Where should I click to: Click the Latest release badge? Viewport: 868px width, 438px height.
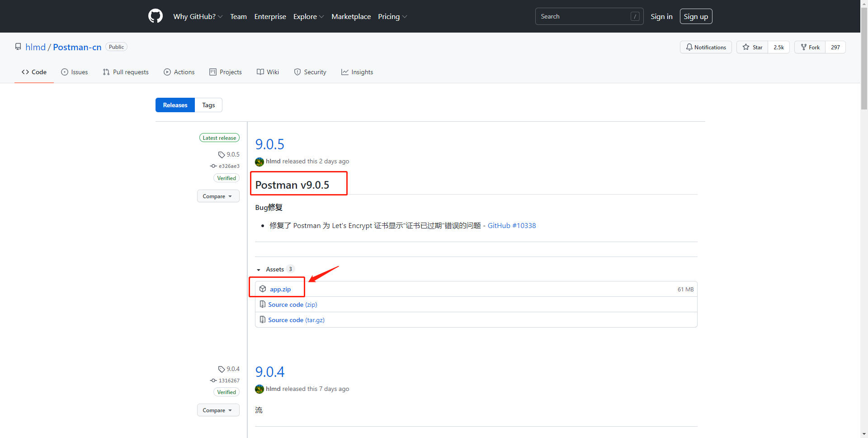pyautogui.click(x=219, y=138)
